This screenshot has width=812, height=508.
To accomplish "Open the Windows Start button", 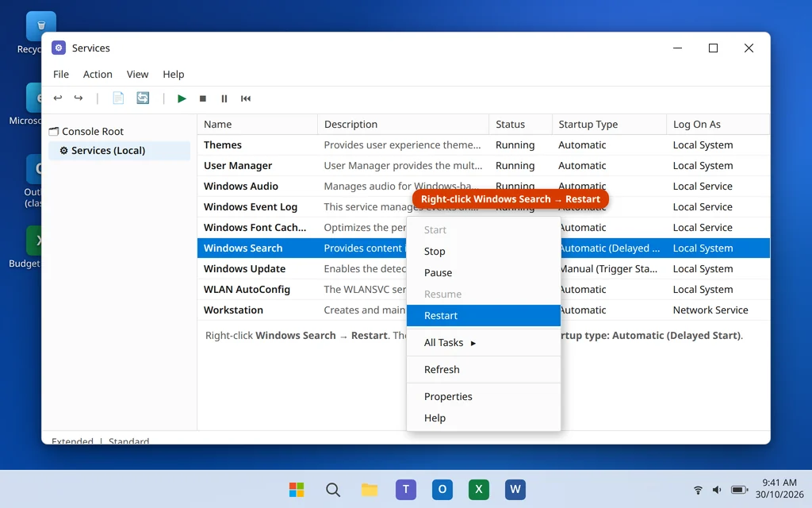I will tap(297, 489).
